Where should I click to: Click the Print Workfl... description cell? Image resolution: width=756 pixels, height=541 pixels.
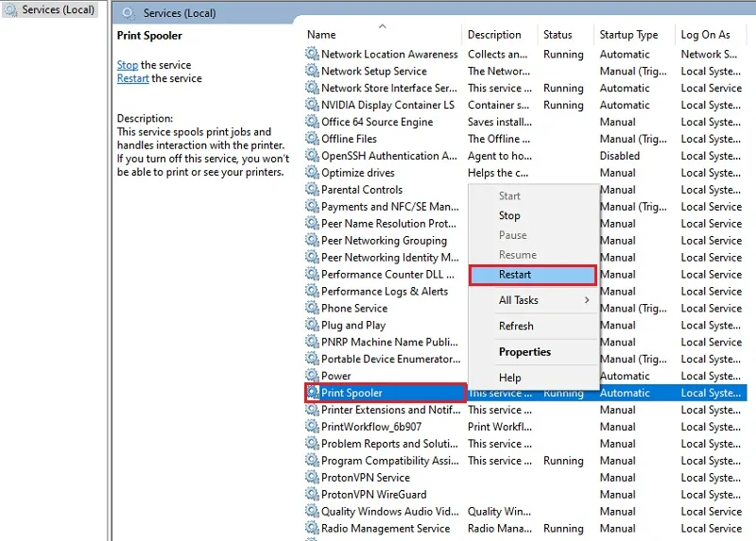500,427
